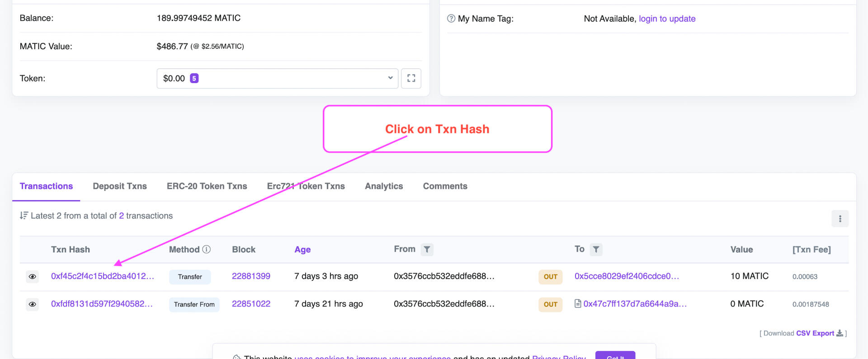The image size is (868, 359).
Task: Download the CSV Export
Action: tap(815, 333)
